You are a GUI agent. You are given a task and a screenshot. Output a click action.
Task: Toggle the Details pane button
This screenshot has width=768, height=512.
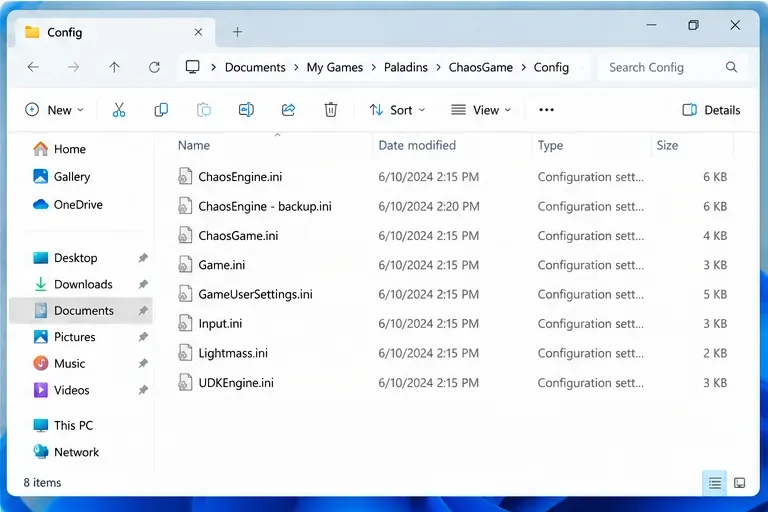pyautogui.click(x=711, y=110)
